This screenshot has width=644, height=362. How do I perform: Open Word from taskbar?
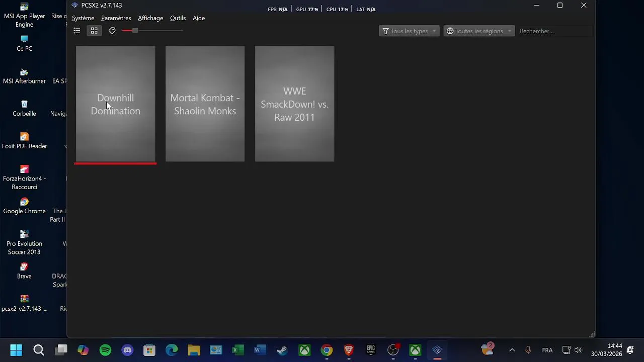point(260,350)
